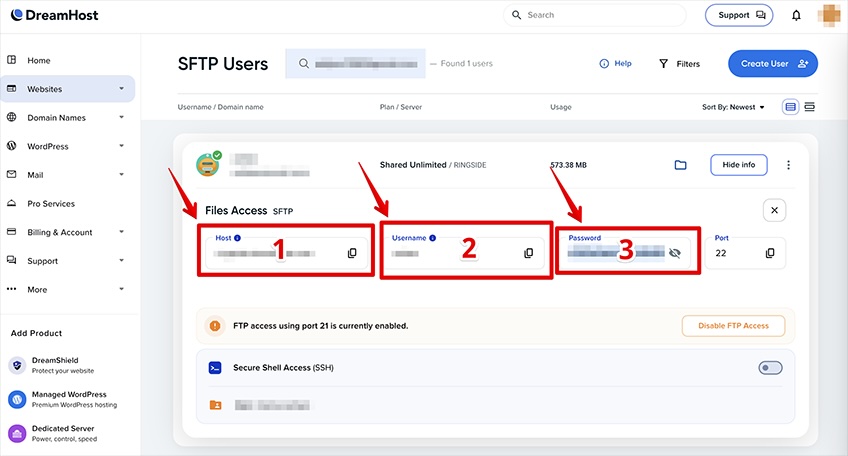848x456 pixels.
Task: Open Billing & Account in the sidebar
Action: (60, 232)
